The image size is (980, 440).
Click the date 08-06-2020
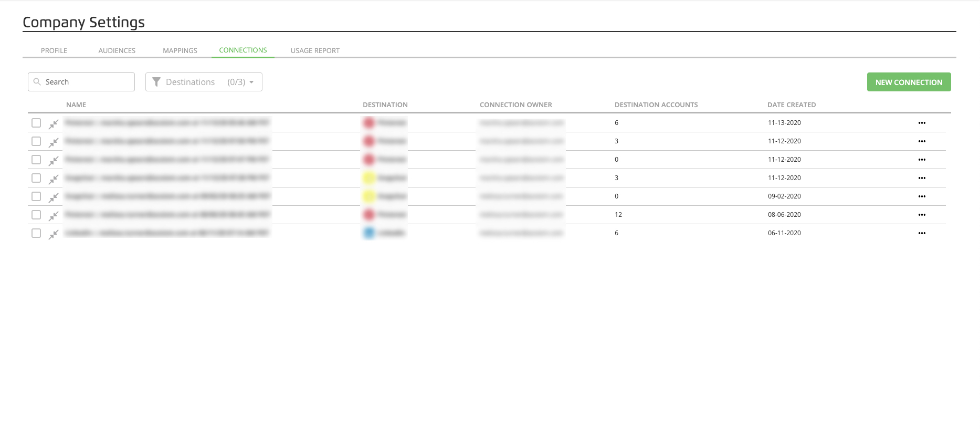(784, 215)
